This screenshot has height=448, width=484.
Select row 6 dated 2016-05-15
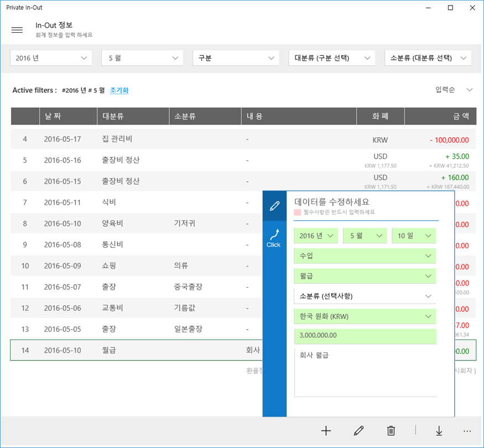click(x=243, y=181)
